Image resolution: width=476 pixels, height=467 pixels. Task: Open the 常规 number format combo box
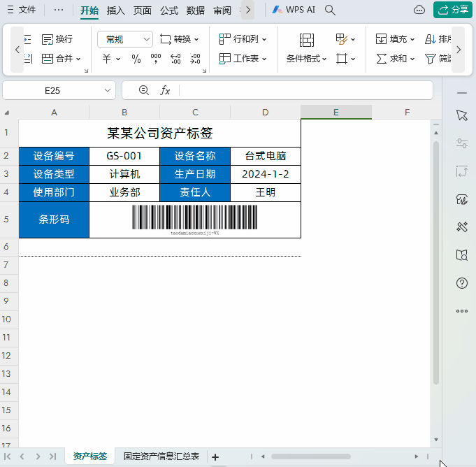pos(125,39)
